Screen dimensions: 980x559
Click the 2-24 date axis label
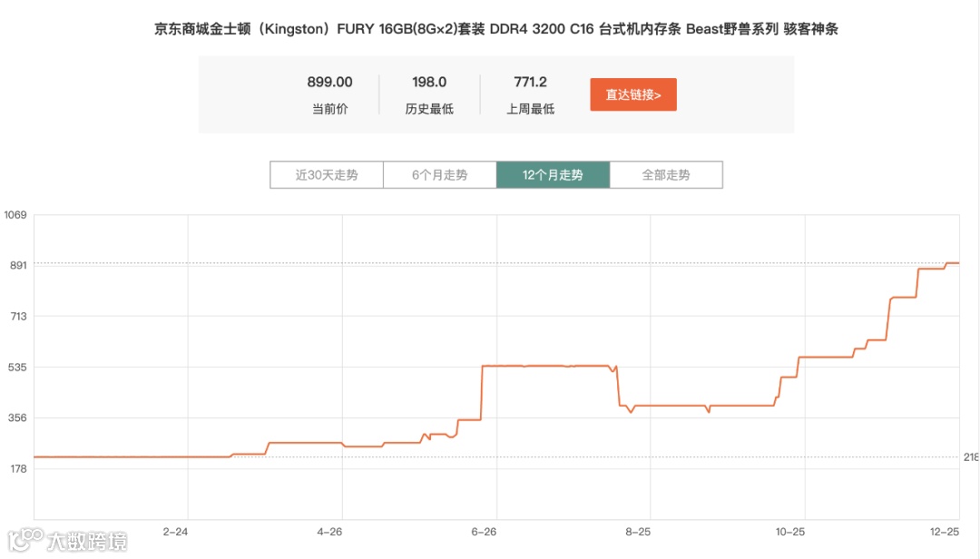[x=176, y=532]
